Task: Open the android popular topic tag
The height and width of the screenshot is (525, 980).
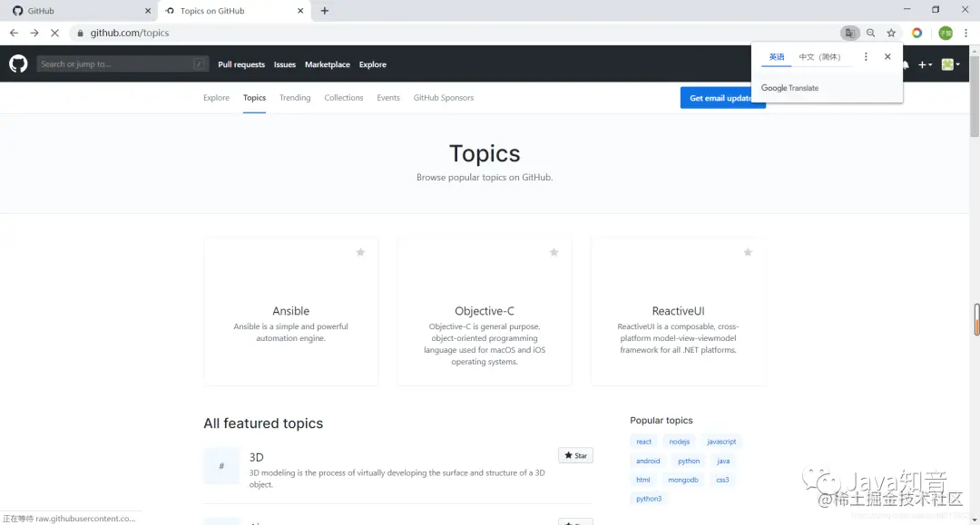Action: coord(648,462)
